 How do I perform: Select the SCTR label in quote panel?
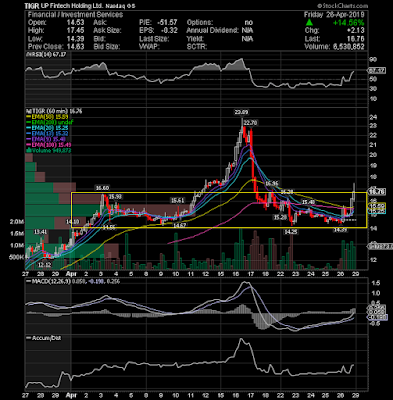[x=197, y=46]
